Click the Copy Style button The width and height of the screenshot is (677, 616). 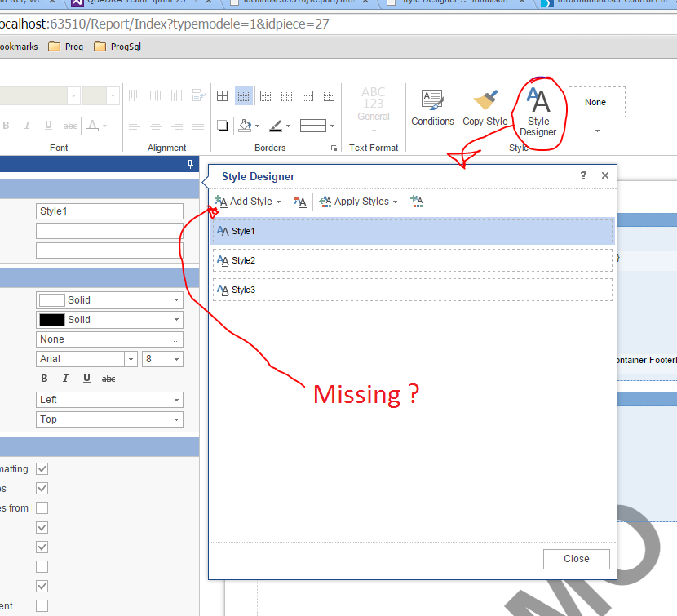click(485, 108)
